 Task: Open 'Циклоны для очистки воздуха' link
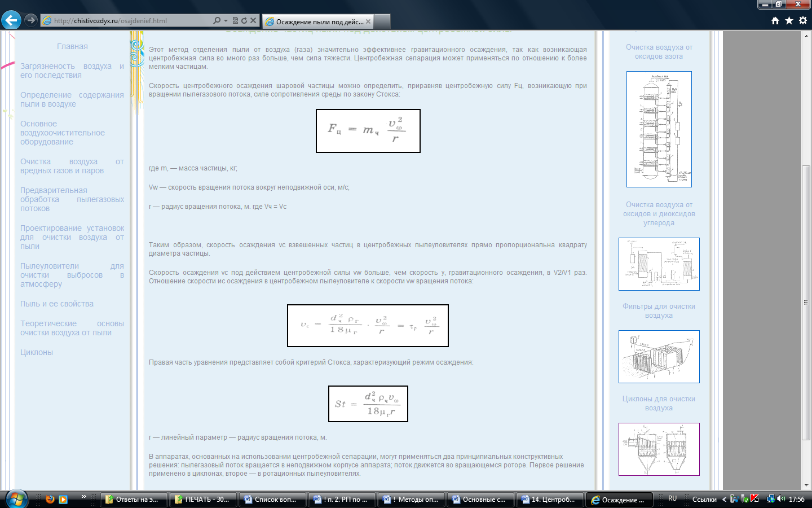tap(659, 404)
